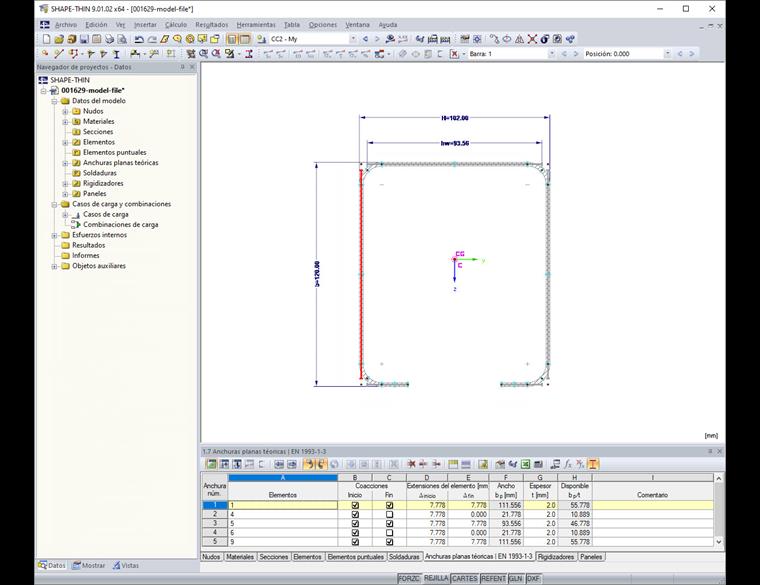760x585 pixels.
Task: Save the model using the floppy disk icon
Action: (84, 39)
